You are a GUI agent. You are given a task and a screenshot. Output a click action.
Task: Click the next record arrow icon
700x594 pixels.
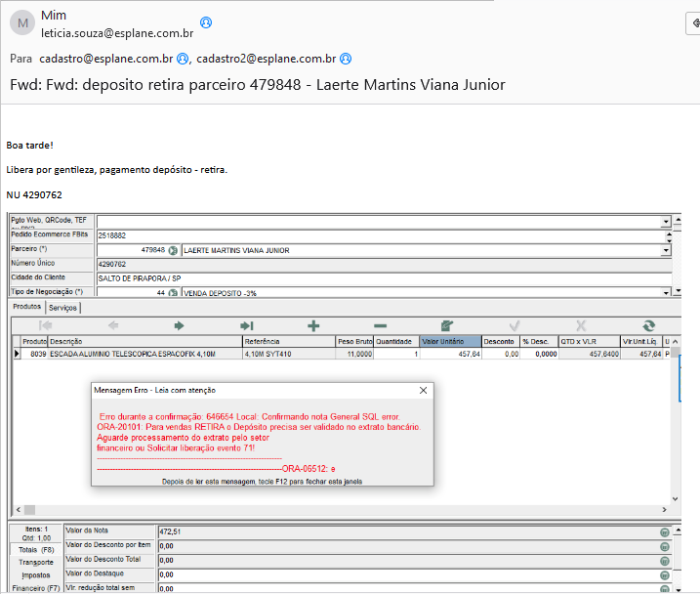179,325
